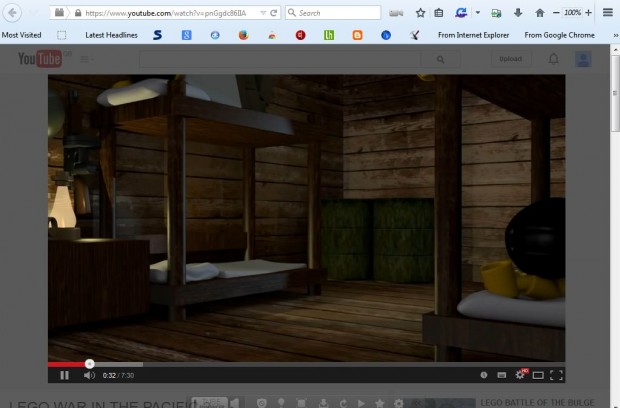
Task: Seek on the red video progress bar
Action: pos(68,364)
